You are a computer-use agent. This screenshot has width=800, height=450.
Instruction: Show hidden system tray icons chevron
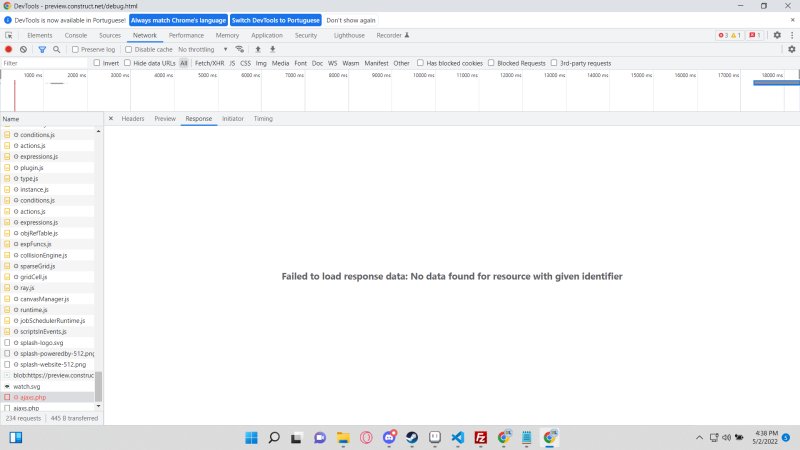[699, 438]
